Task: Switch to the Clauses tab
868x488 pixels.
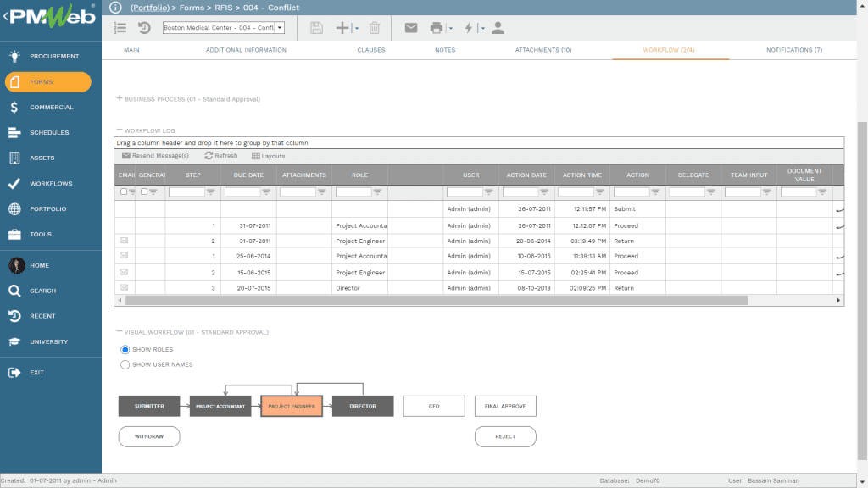Action: (x=371, y=50)
